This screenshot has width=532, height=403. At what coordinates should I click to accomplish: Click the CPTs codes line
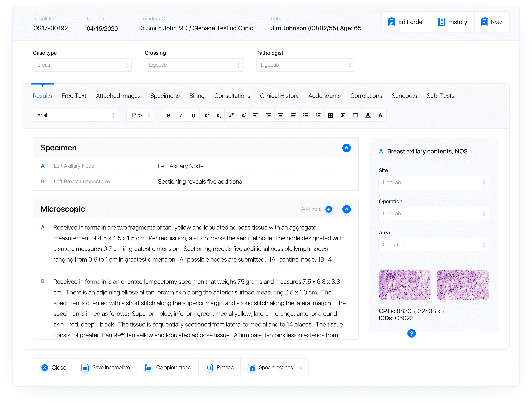(x=411, y=311)
